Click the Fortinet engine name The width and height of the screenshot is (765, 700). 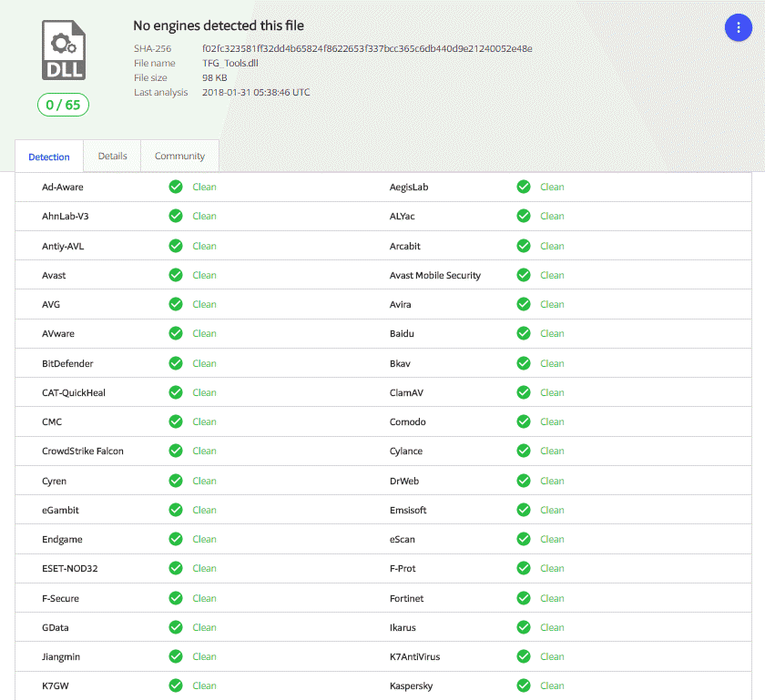406,599
